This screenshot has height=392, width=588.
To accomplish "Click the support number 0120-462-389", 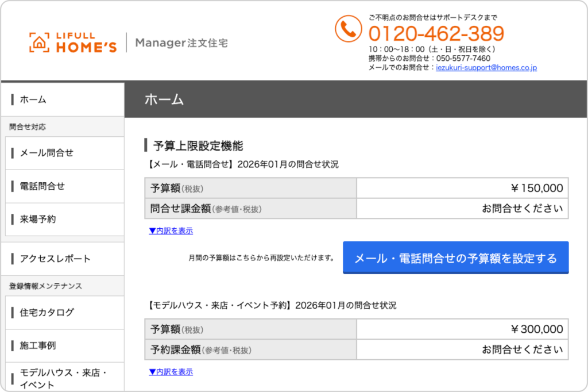I will coord(436,34).
